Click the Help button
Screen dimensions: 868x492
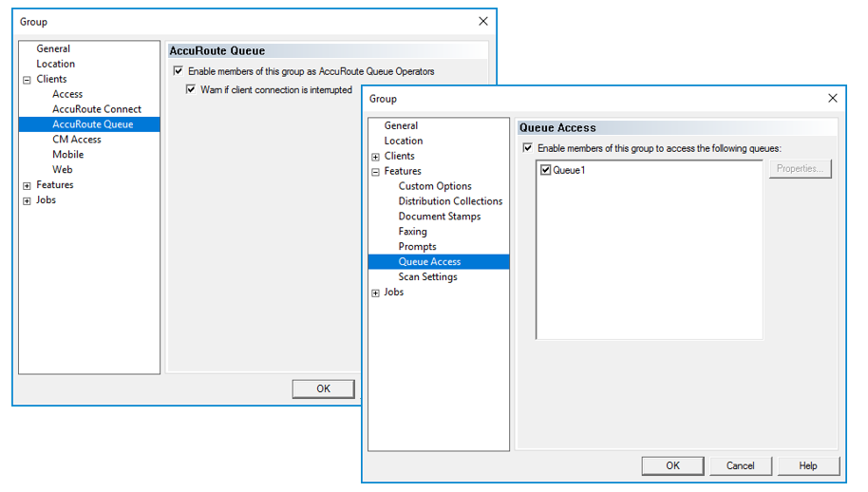pyautogui.click(x=808, y=465)
